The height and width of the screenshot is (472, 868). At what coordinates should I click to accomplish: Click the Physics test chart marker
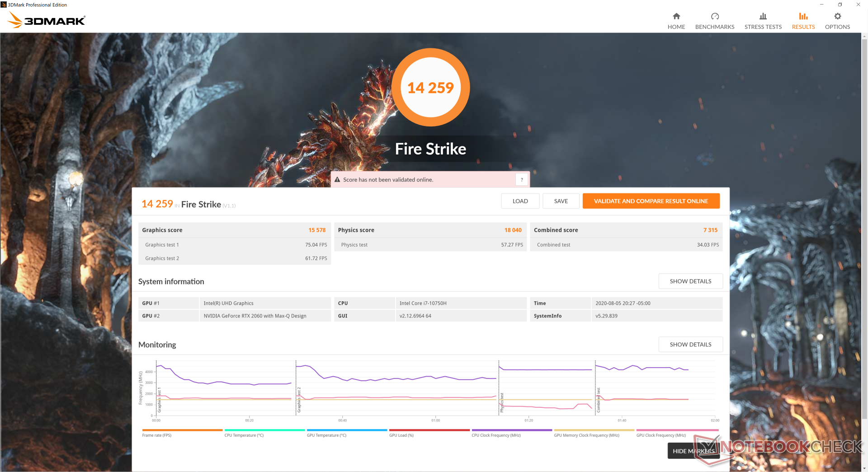tap(502, 402)
